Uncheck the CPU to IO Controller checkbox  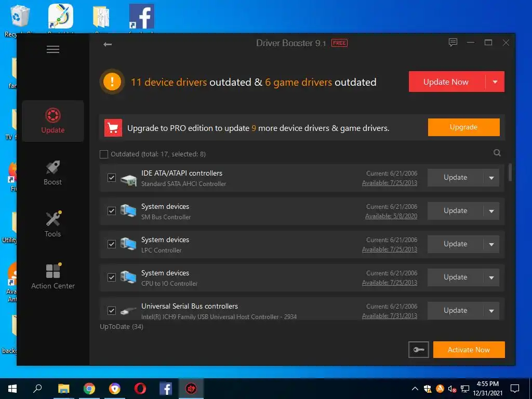coord(112,277)
